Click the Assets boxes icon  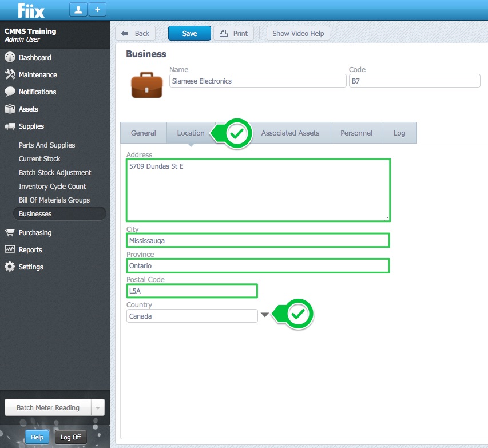click(10, 109)
